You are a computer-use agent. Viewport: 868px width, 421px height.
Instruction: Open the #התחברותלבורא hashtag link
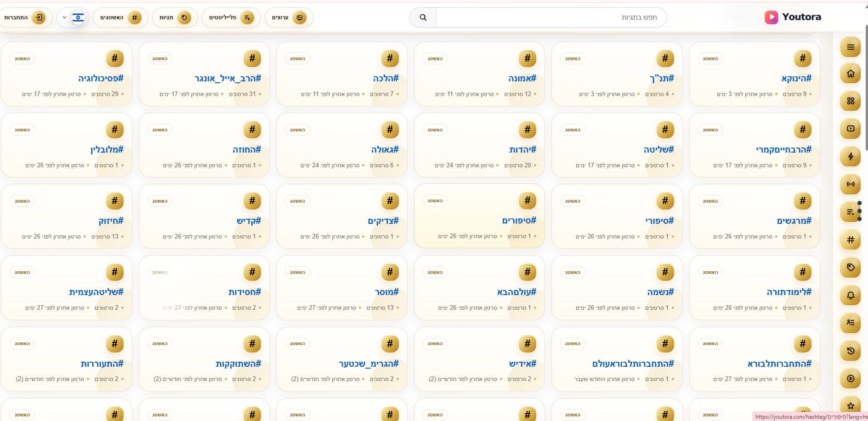tap(779, 364)
